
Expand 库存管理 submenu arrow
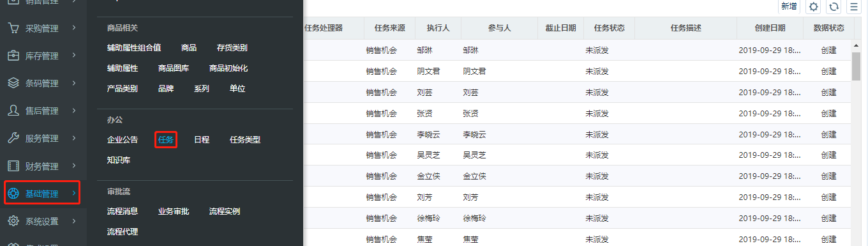[74, 56]
